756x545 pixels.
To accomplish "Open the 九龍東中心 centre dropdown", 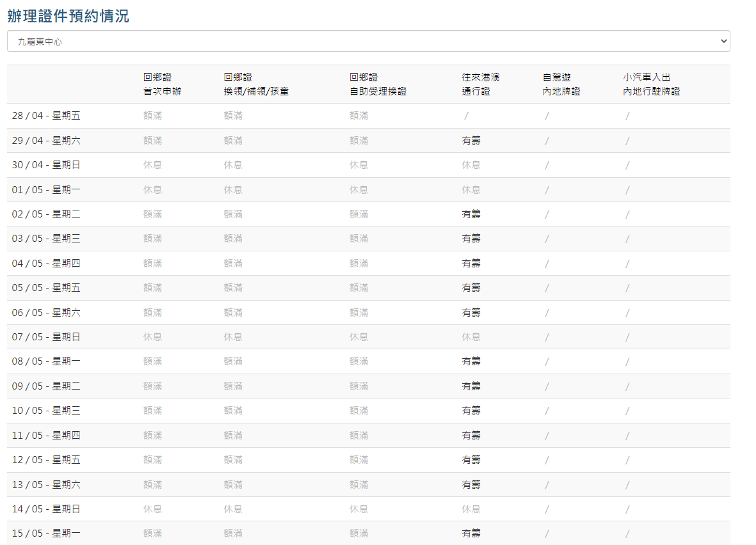I will (x=368, y=42).
